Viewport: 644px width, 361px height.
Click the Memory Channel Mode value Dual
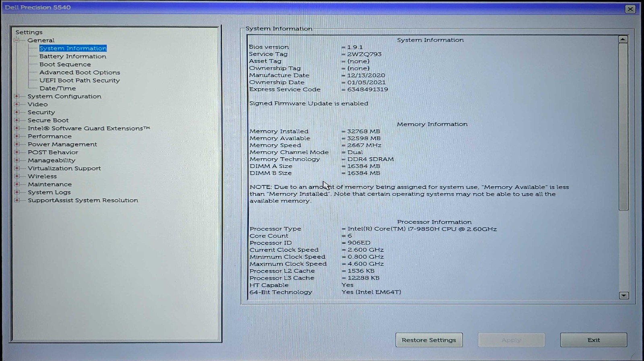[x=355, y=152]
